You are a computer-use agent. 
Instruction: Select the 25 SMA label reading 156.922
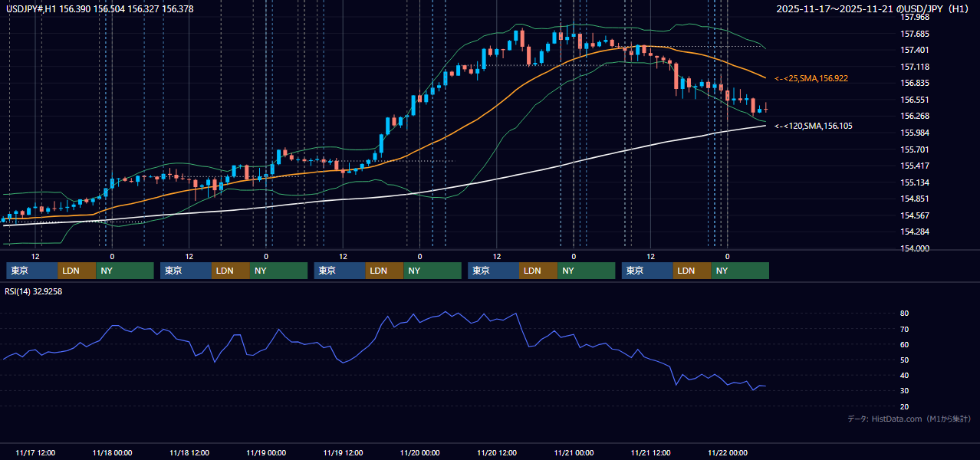click(811, 78)
